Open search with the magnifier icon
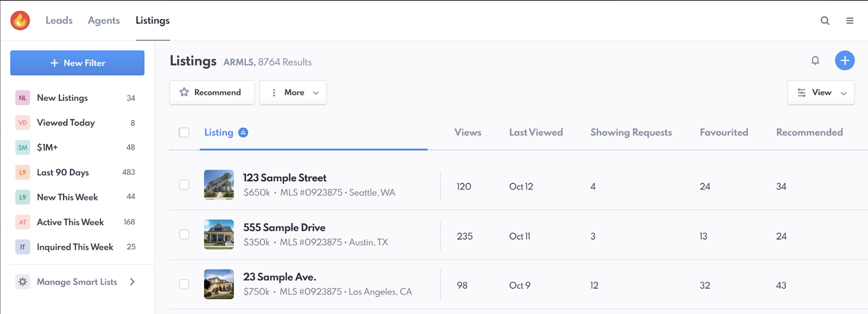The width and height of the screenshot is (868, 314). pos(825,21)
